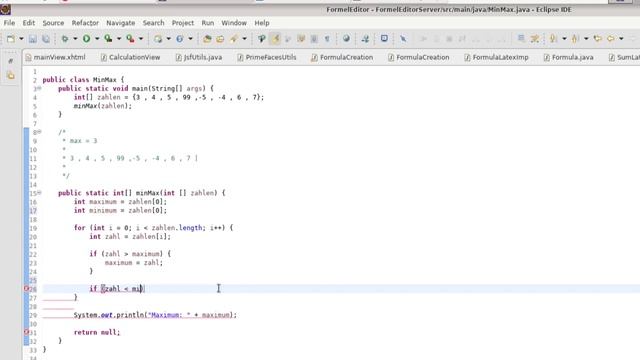Click the Save All toolbar icon

46,39
